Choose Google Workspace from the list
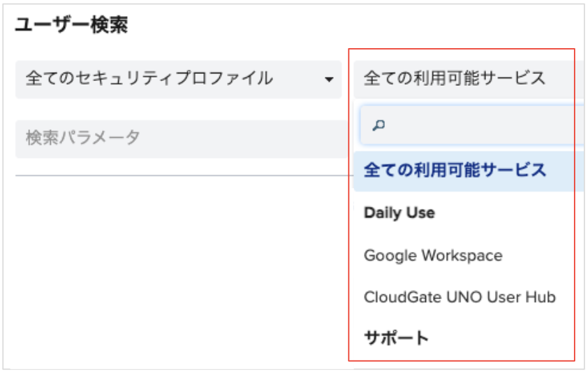This screenshot has height=376, width=588. point(433,255)
